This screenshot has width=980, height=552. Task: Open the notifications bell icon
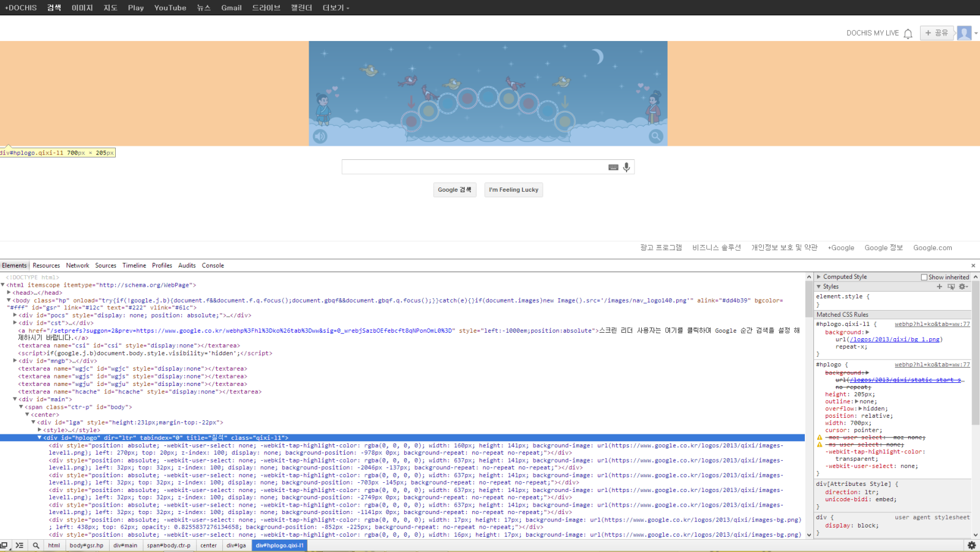908,33
